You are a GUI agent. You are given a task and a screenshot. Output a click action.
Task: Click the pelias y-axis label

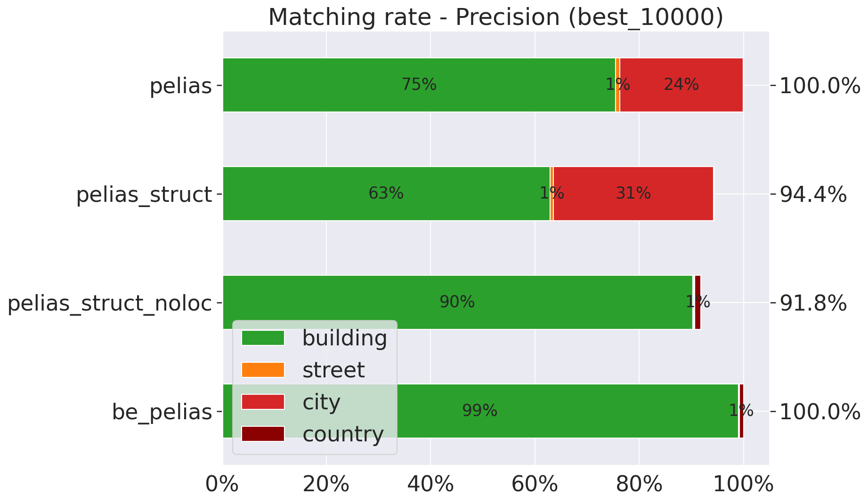click(x=181, y=87)
